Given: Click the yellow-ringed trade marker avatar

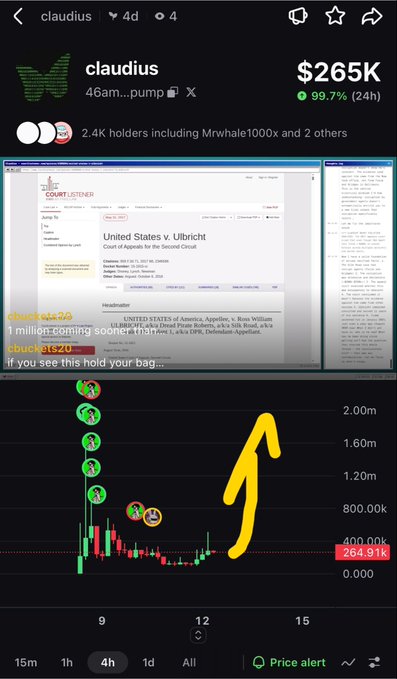Looking at the screenshot, I should (x=152, y=517).
